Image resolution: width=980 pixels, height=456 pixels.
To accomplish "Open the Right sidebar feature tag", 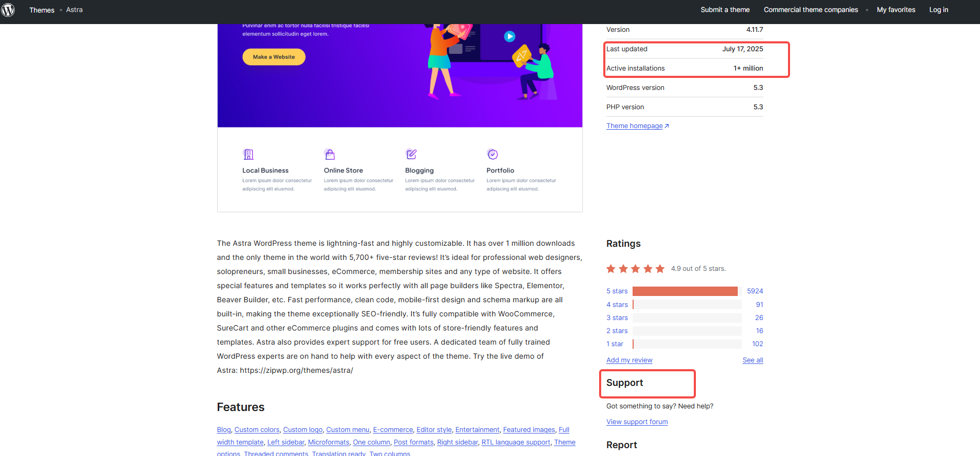I will [x=458, y=442].
